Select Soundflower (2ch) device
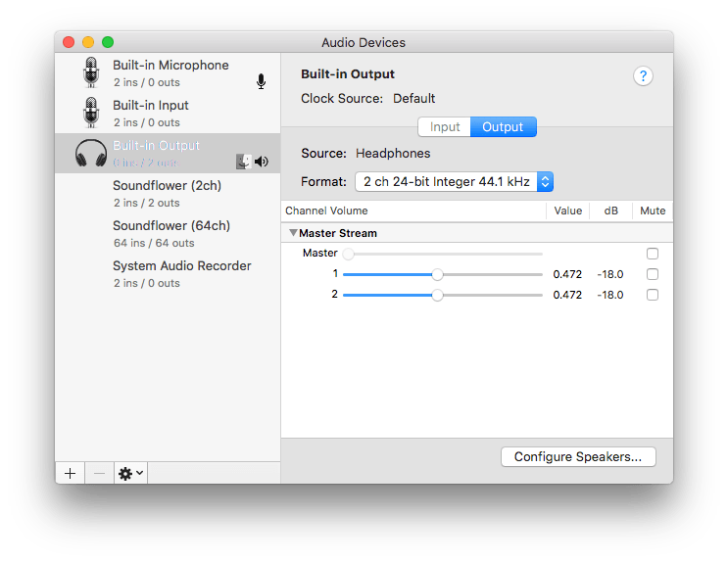728x562 pixels. pos(168,194)
